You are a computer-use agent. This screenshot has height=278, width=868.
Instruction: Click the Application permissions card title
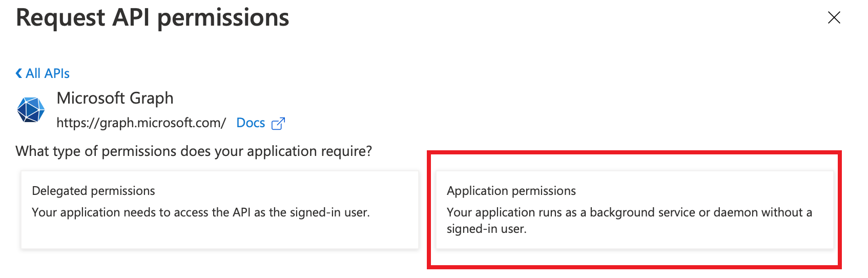point(511,191)
